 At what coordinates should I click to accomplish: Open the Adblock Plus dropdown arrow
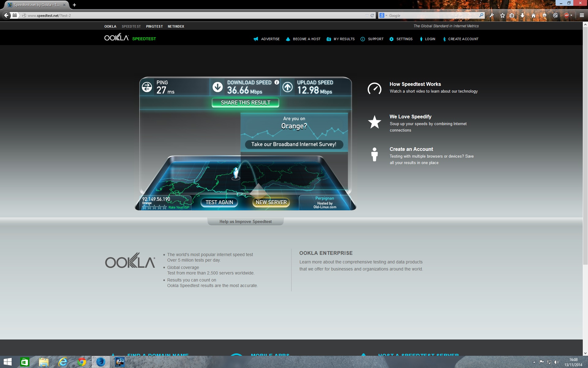pos(571,15)
